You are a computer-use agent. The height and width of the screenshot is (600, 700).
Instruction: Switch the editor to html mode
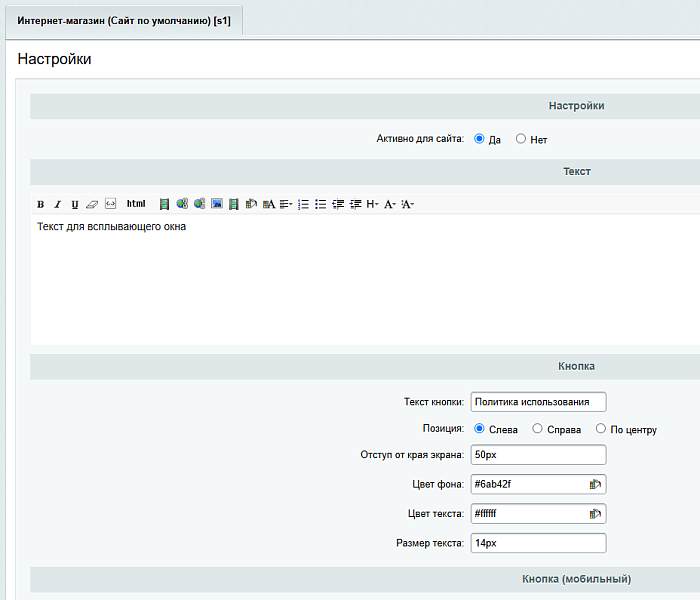click(136, 204)
